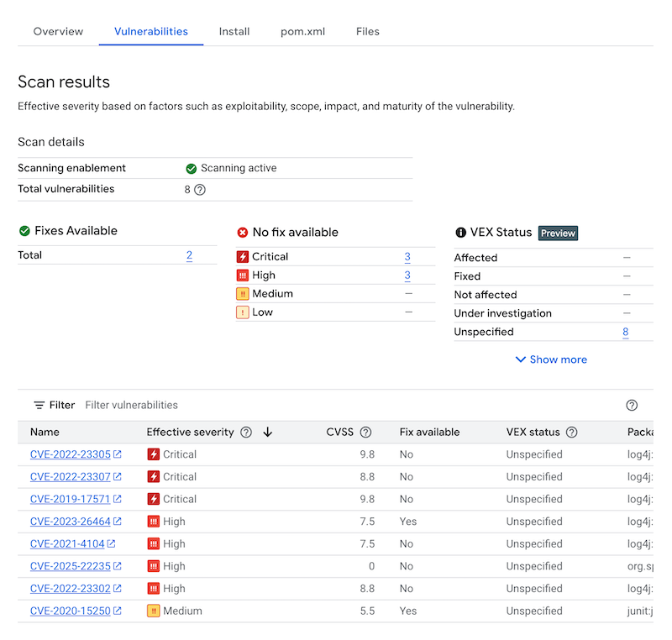Click the help icon next to Total vulnerabilities
672x640 pixels.
(x=198, y=189)
